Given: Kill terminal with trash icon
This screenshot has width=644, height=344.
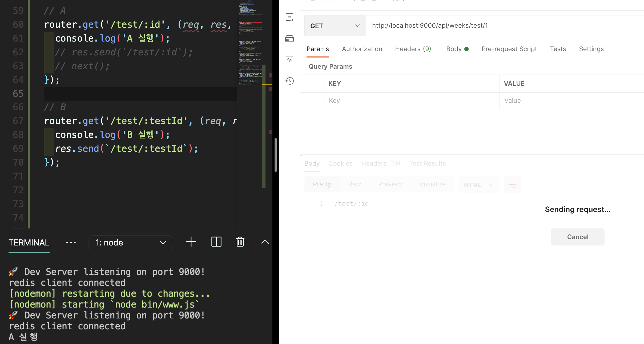Looking at the screenshot, I should tap(240, 242).
